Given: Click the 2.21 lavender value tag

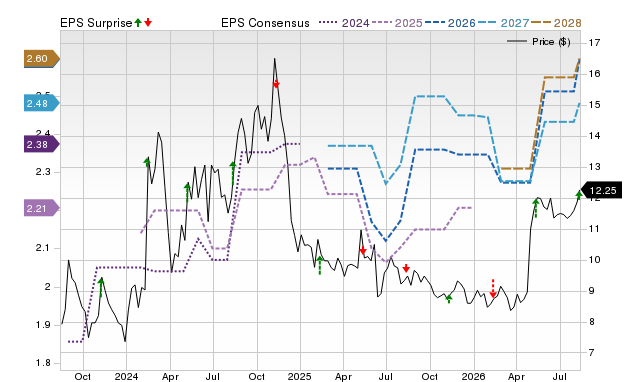Looking at the screenshot, I should pos(42,209).
